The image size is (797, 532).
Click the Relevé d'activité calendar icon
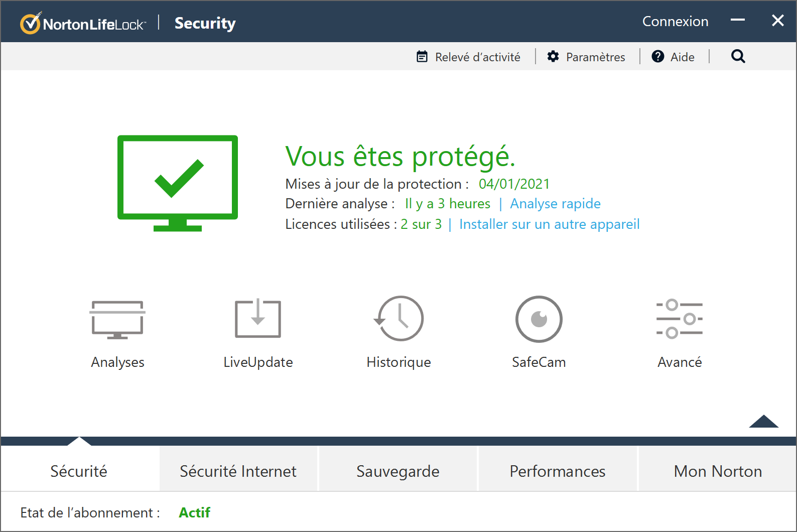point(422,57)
